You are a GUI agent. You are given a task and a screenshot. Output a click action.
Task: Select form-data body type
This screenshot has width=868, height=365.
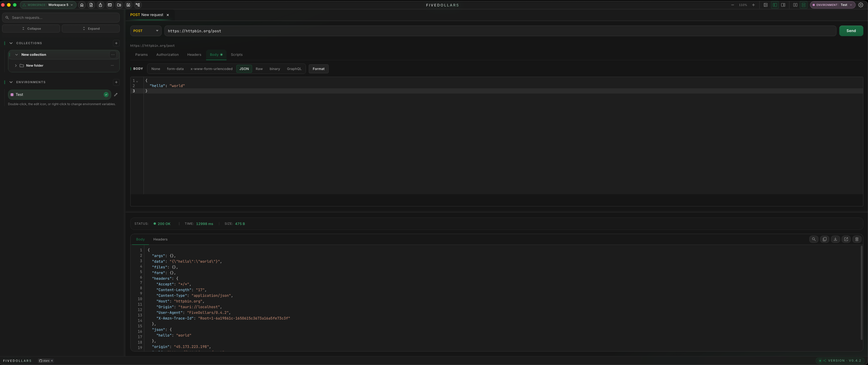click(175, 69)
